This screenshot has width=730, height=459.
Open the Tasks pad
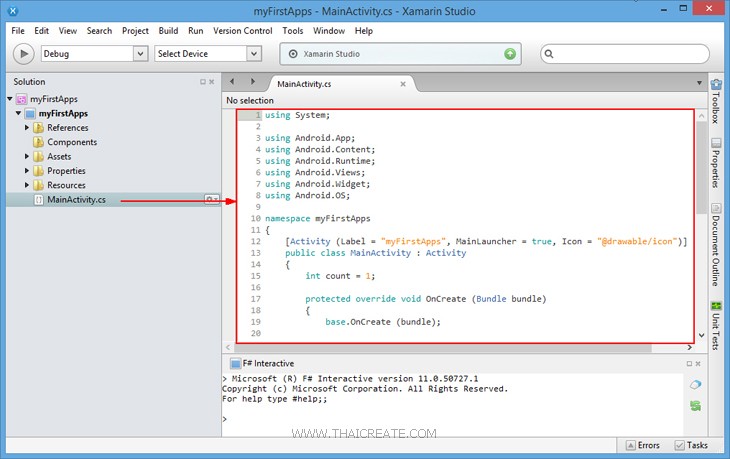pos(691,446)
